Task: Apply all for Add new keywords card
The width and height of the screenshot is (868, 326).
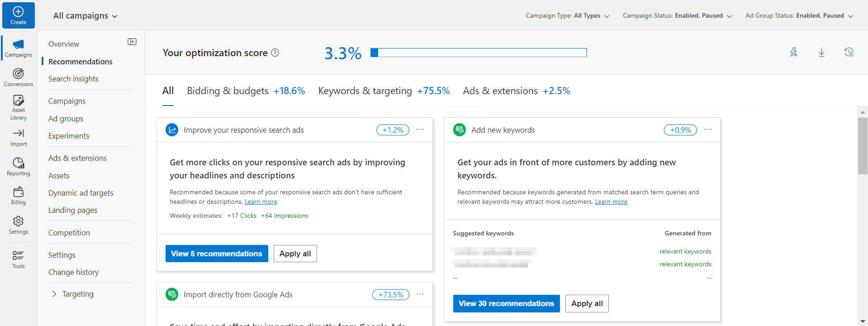Action: [x=587, y=303]
